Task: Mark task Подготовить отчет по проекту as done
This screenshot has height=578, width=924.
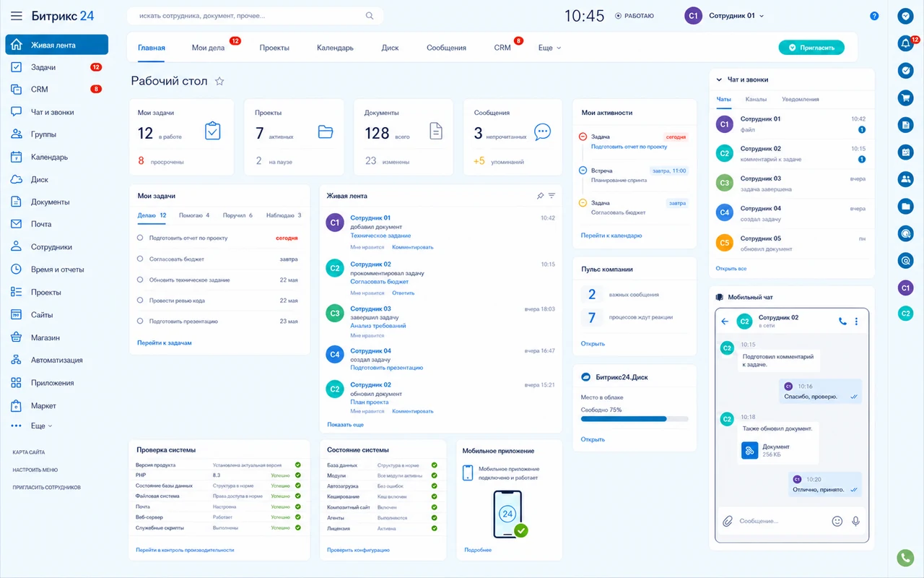Action: (140, 238)
